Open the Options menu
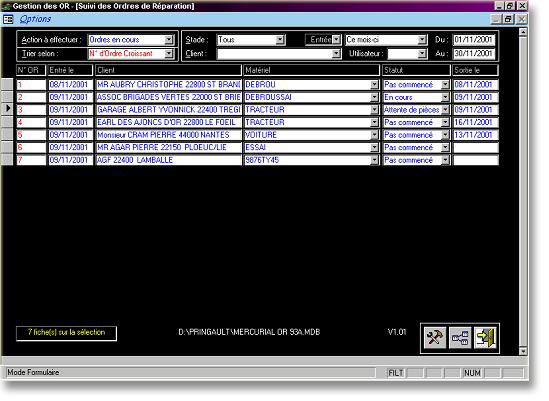Viewport: 549px width, 401px height. 35,19
